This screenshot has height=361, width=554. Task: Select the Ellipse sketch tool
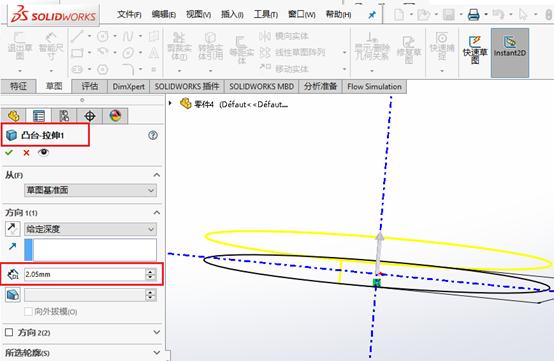coord(128,53)
